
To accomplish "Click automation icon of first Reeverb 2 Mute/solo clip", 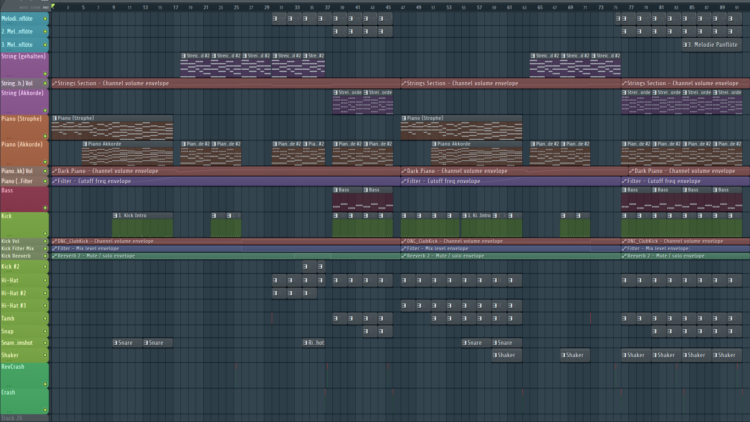I will [55, 256].
